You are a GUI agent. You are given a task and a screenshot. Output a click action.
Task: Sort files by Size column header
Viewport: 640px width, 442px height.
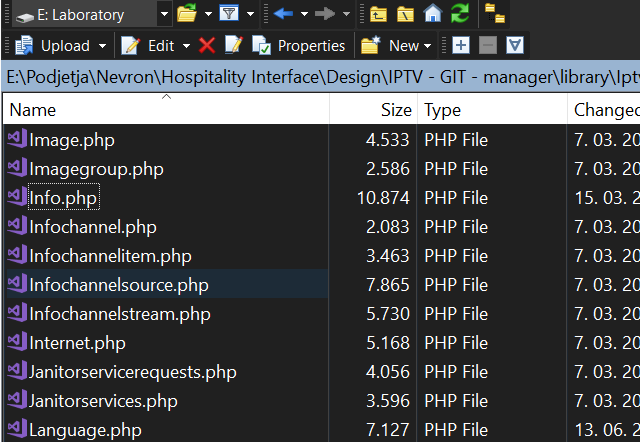click(395, 110)
